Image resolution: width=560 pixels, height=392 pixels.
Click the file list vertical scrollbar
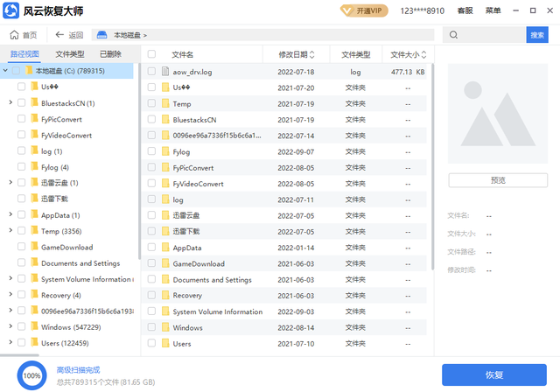point(432,166)
